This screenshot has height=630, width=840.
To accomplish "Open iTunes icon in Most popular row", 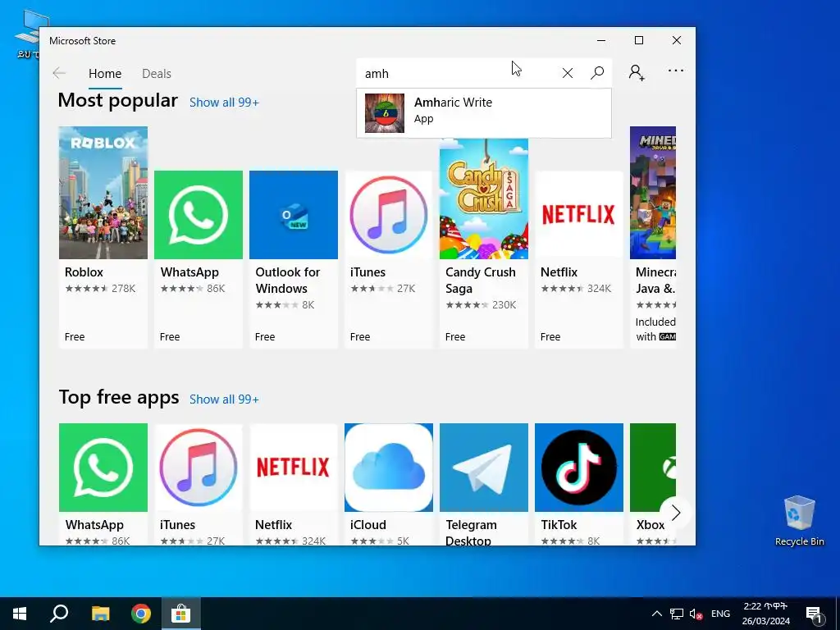I will (x=388, y=215).
